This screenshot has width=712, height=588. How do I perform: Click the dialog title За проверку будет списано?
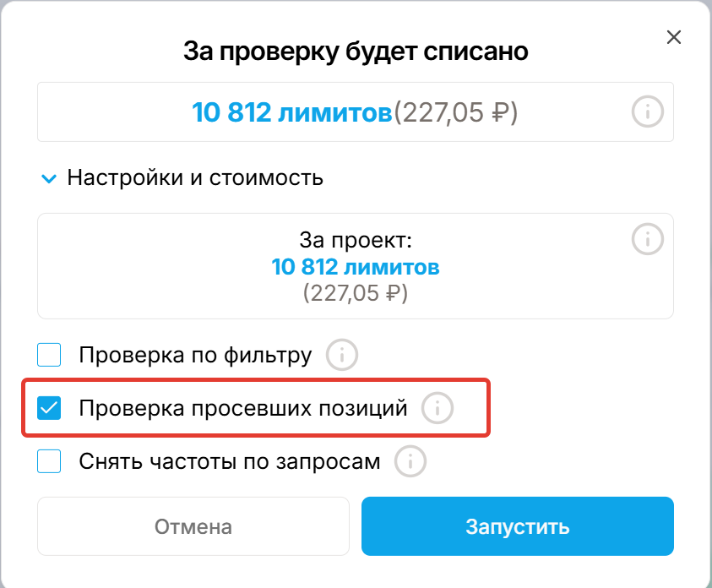coord(356,52)
